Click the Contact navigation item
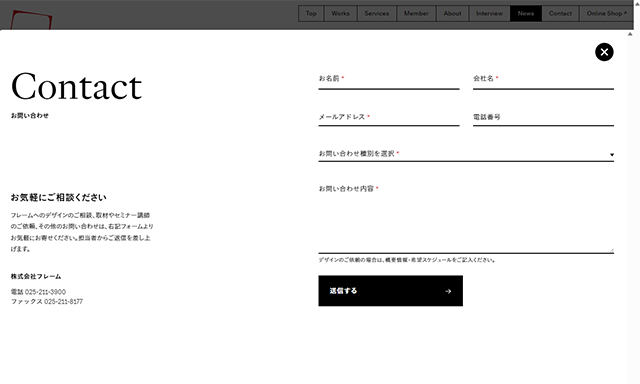640x384 pixels. (560, 13)
